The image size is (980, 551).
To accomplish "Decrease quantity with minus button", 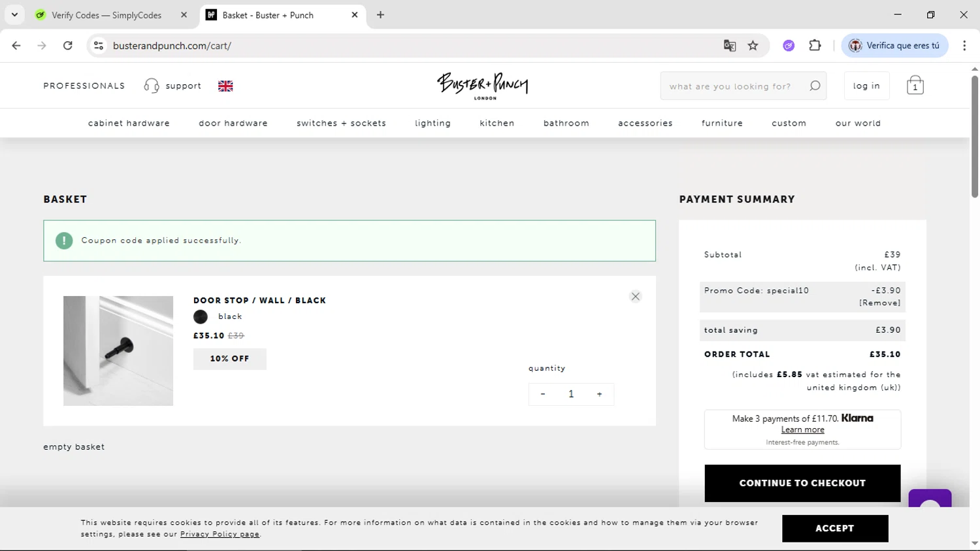I will (543, 394).
